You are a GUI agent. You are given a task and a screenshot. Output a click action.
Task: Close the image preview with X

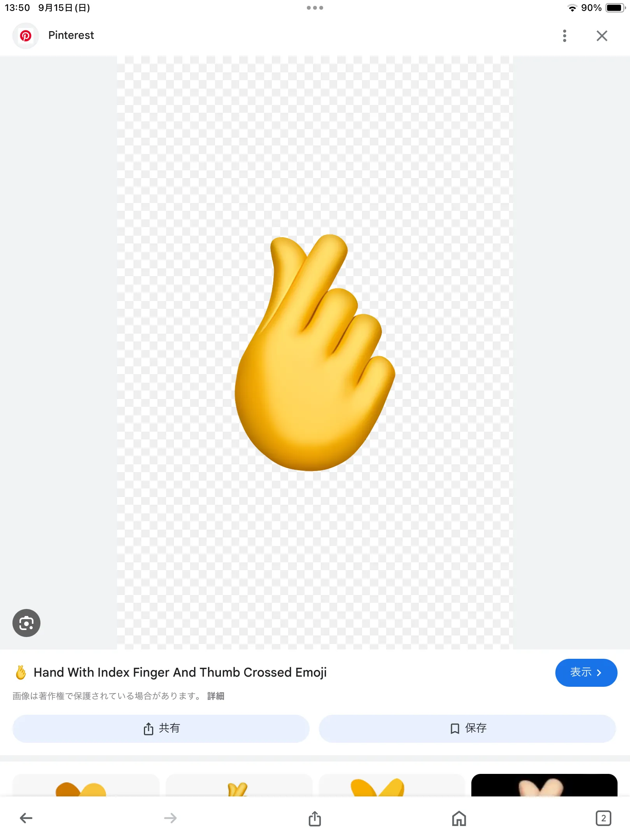[x=602, y=36]
